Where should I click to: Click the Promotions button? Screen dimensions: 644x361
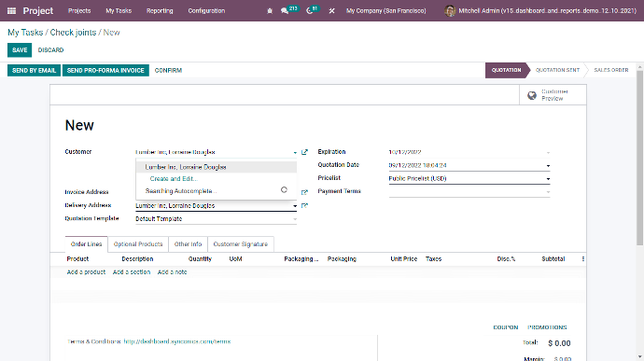(x=547, y=327)
